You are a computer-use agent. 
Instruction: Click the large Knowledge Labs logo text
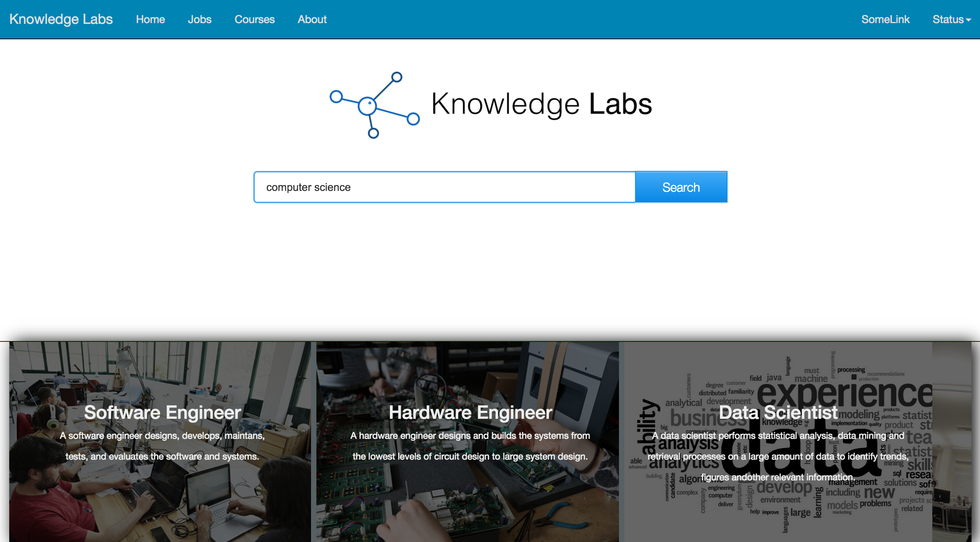[x=541, y=104]
